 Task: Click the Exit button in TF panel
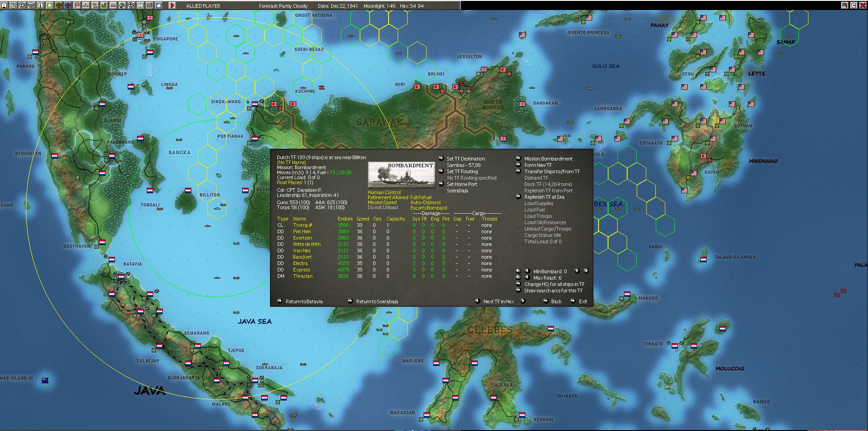tap(583, 301)
